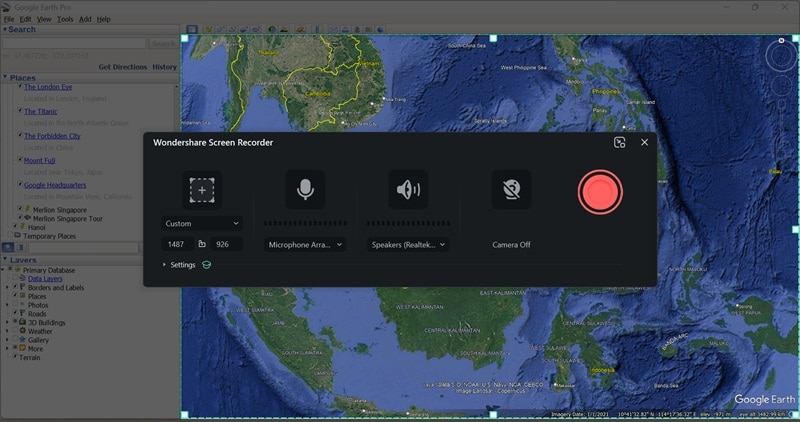Enable the Gallery layer checkbox

coord(15,339)
